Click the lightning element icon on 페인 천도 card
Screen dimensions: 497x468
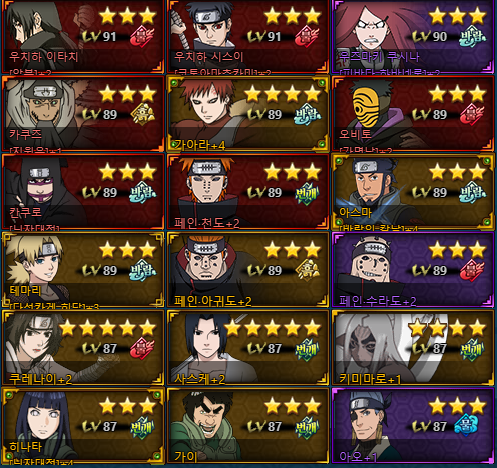point(307,193)
